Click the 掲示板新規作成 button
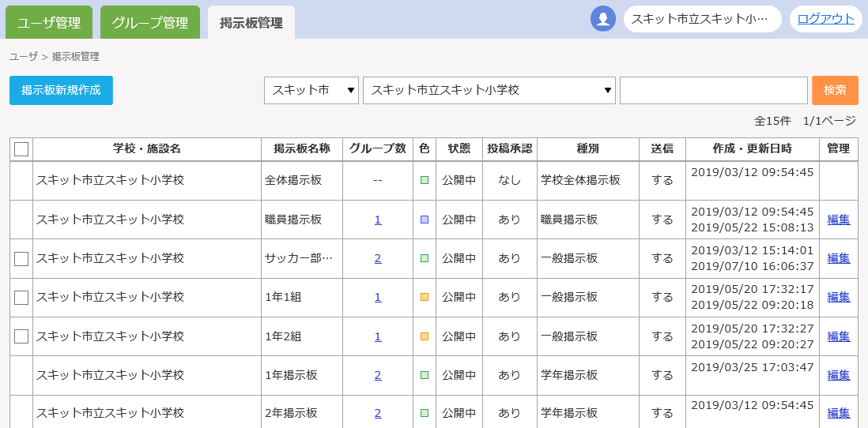This screenshot has height=428, width=868. coord(61,90)
